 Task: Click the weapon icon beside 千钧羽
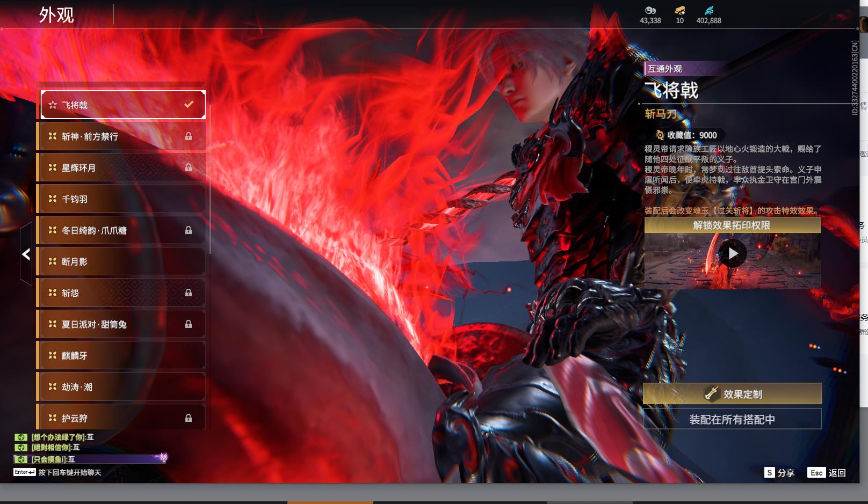(x=53, y=199)
